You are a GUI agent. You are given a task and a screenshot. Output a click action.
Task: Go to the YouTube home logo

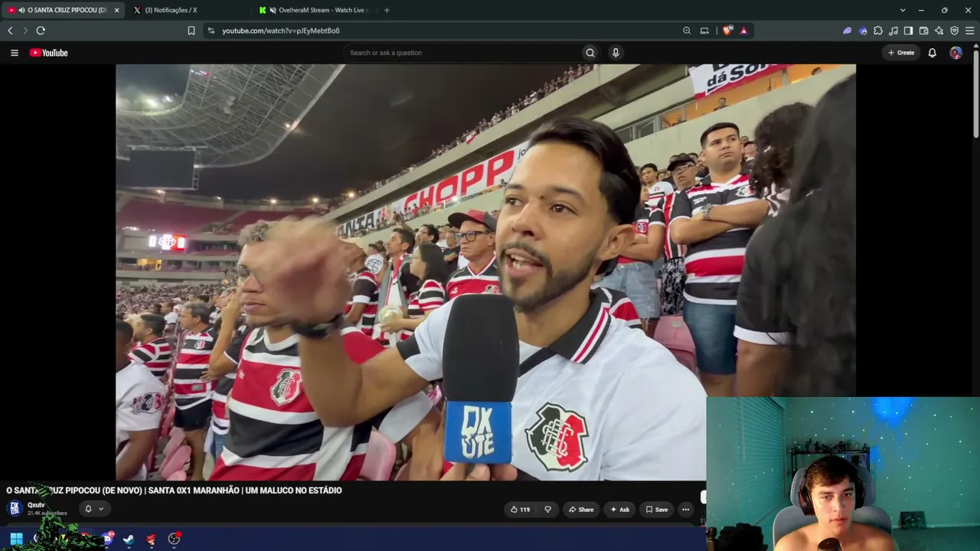click(x=49, y=53)
